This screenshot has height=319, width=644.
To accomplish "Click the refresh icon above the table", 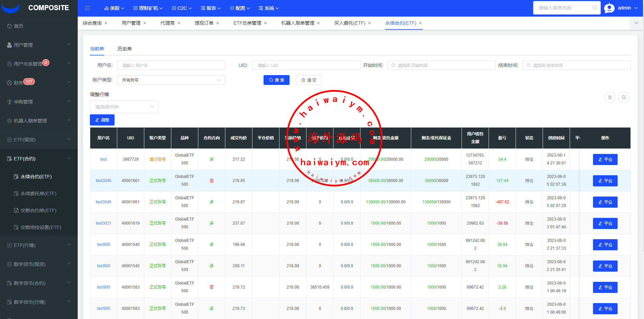I will (x=610, y=97).
